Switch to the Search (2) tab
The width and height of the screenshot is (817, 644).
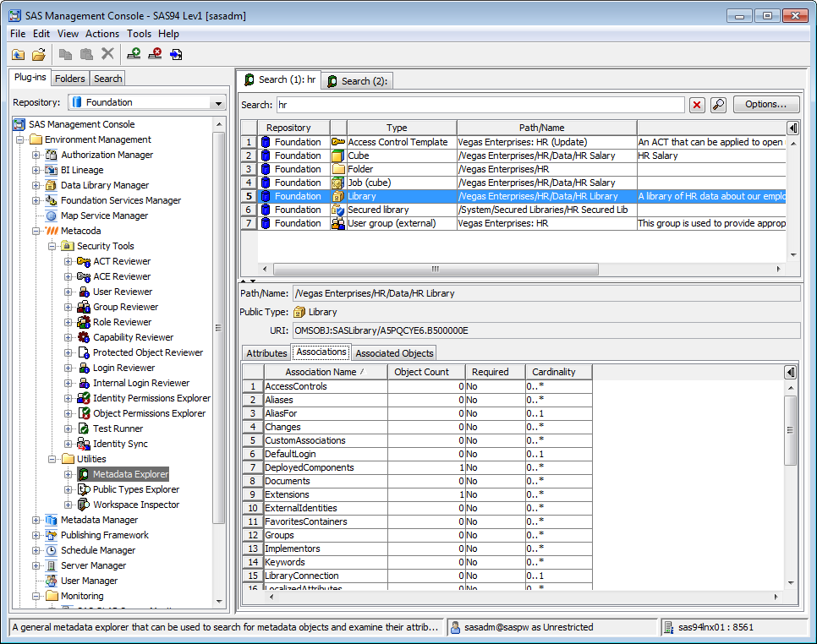click(358, 81)
